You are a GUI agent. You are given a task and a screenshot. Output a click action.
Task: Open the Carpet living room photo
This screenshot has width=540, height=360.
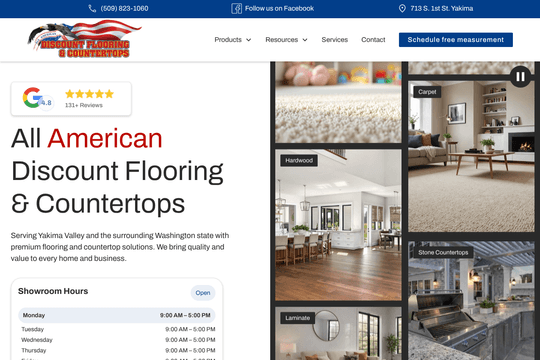tap(471, 156)
